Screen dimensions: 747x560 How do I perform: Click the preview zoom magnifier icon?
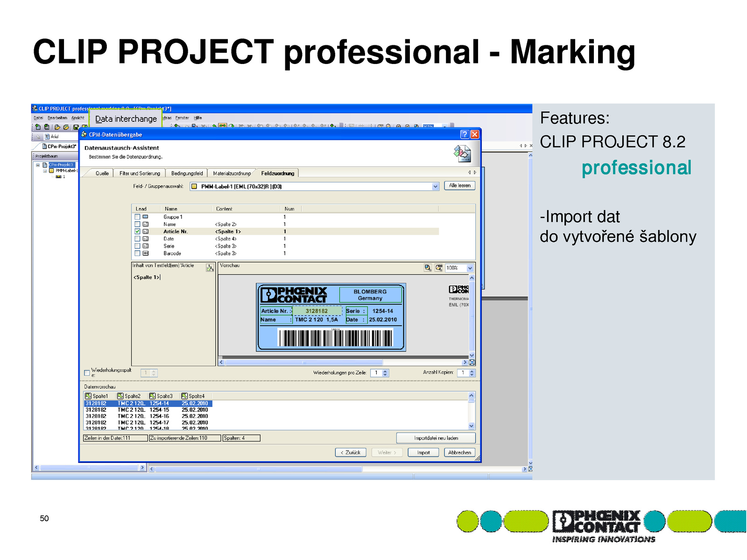pos(428,268)
